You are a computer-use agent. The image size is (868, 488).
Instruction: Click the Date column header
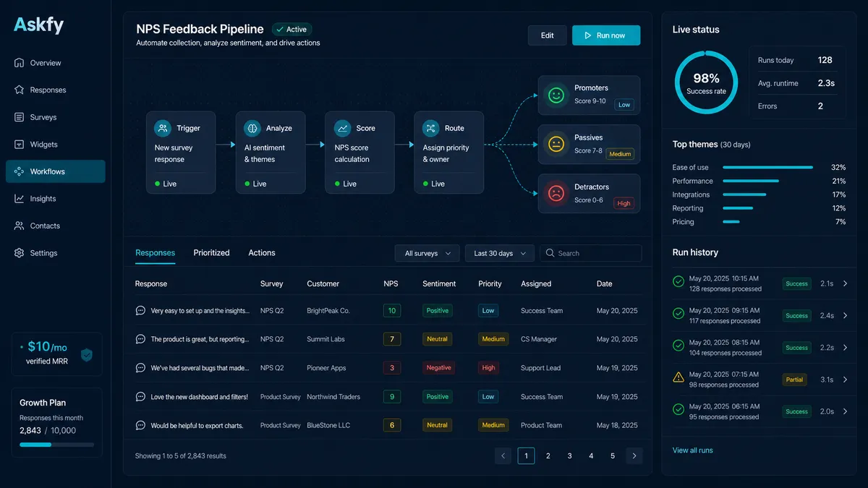pos(605,284)
